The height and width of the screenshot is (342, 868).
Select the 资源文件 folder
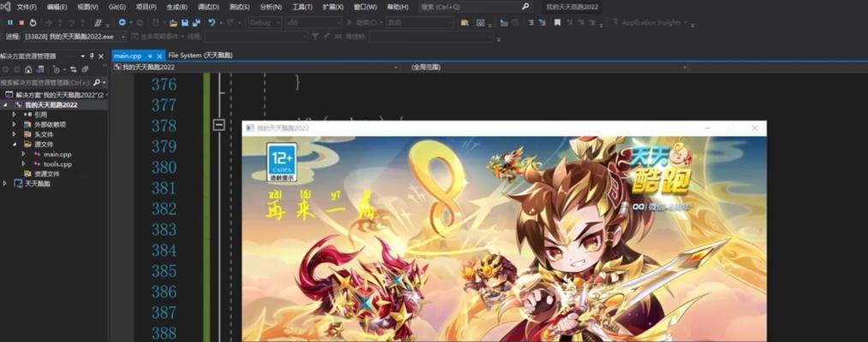(x=46, y=174)
